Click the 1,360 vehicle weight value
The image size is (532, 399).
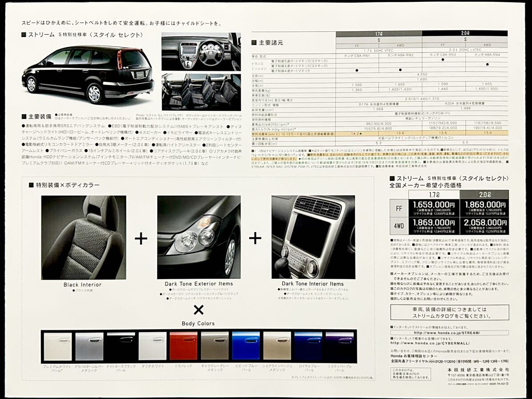coord(357,90)
